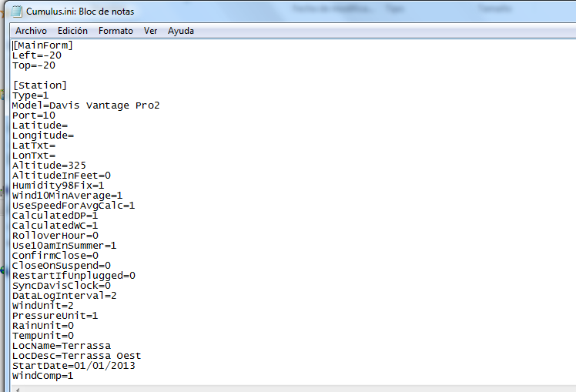The height and width of the screenshot is (392, 576).
Task: Click the Model=Davis Vantage Pro2 line
Action: point(85,106)
